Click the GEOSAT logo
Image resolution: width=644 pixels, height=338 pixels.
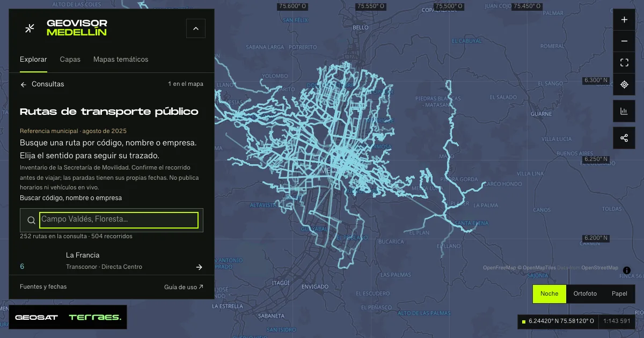[x=36, y=317]
